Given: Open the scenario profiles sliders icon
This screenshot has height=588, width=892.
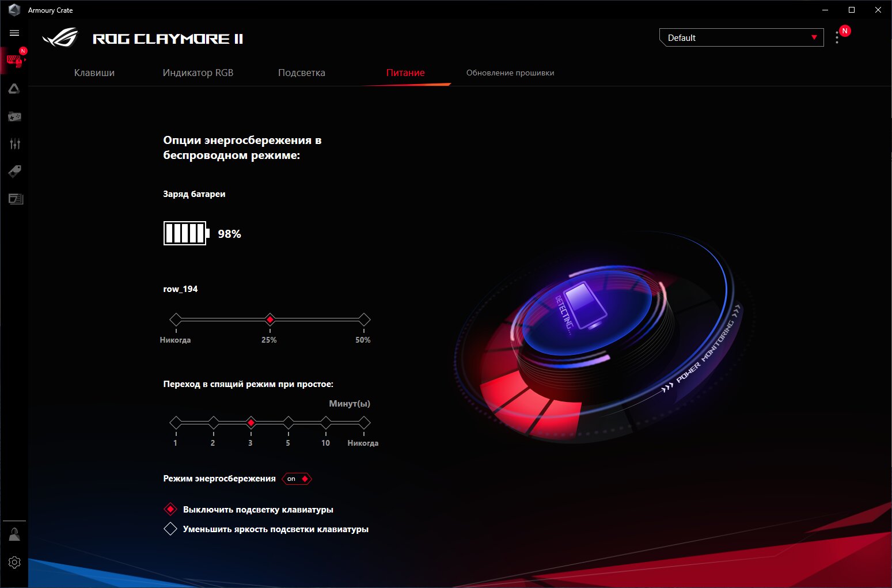Looking at the screenshot, I should 15,144.
